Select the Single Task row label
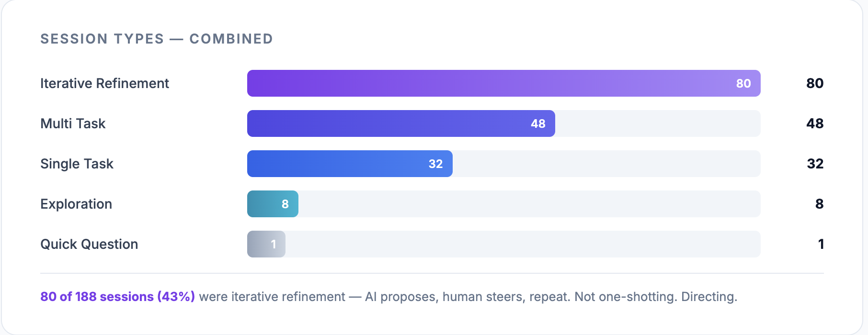 coord(77,164)
